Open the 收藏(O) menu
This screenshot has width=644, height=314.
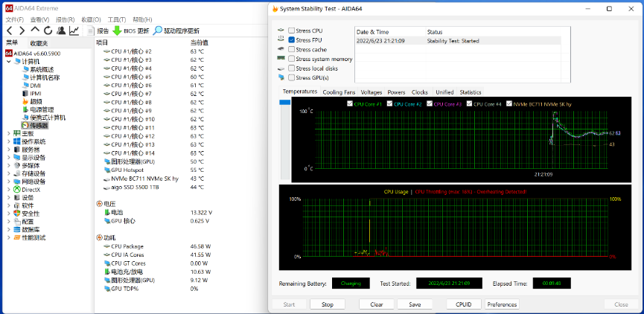tap(91, 19)
